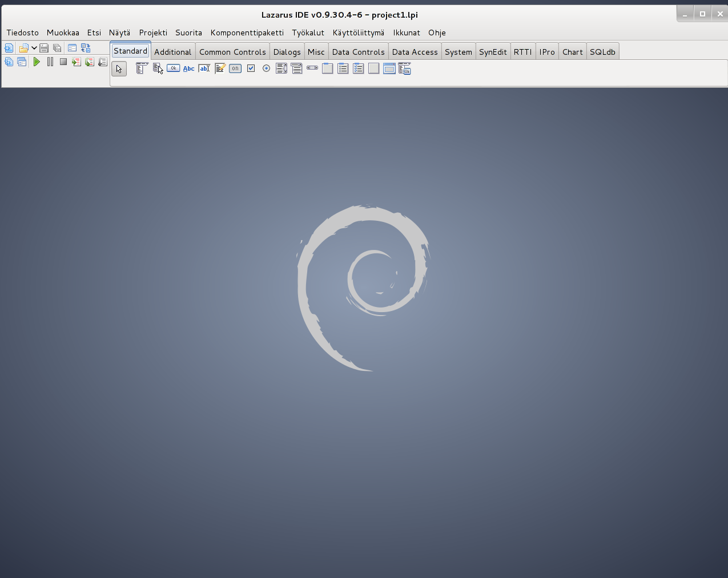Open the Suorita menu
Viewport: 728px width, 578px height.
click(188, 33)
